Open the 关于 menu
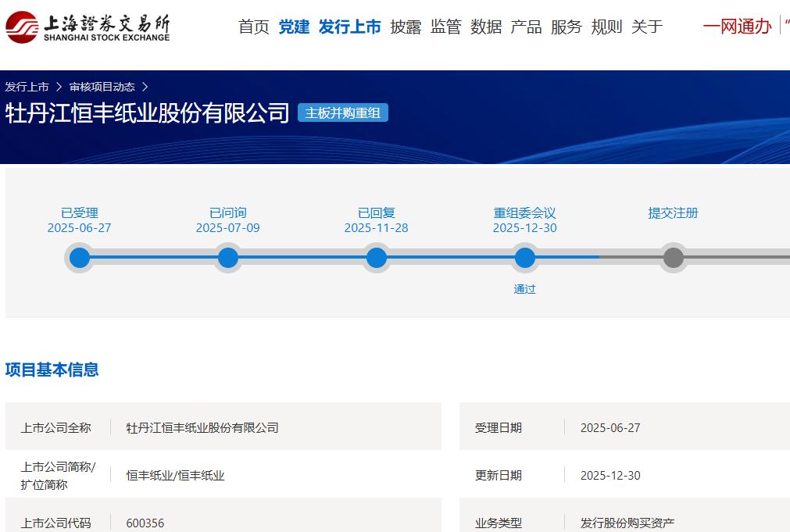 click(x=647, y=27)
